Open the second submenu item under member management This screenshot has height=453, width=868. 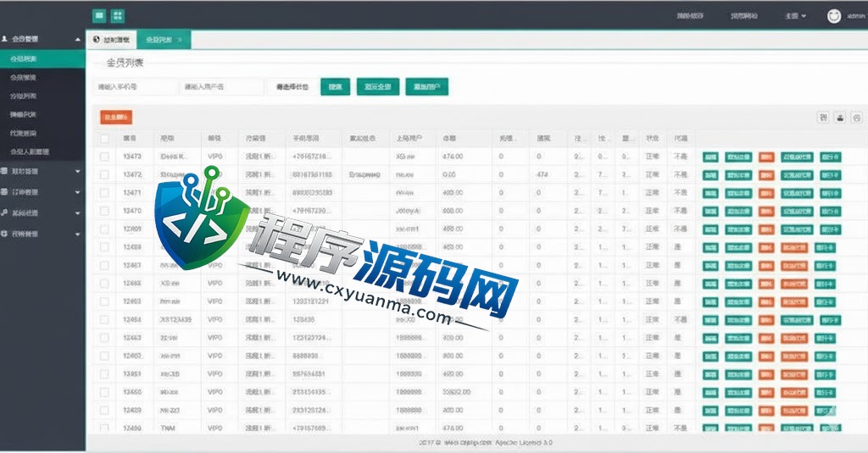pos(42,77)
